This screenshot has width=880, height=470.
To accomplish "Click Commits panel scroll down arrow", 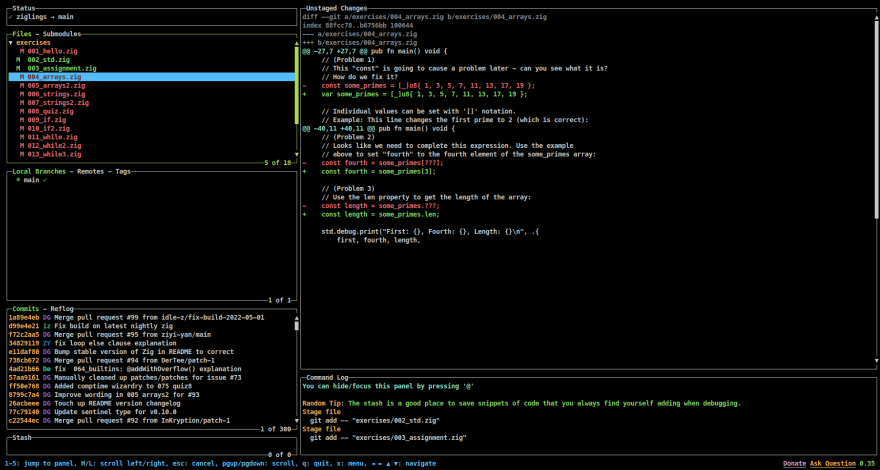I will click(296, 421).
